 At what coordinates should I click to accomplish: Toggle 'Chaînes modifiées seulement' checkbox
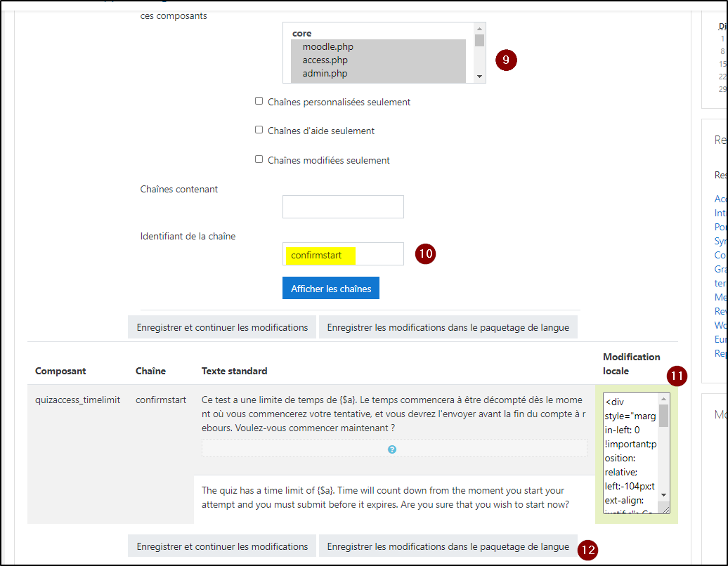(259, 159)
